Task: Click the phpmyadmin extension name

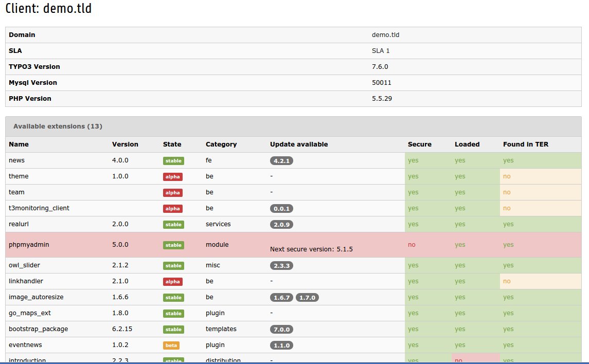Action: click(29, 245)
